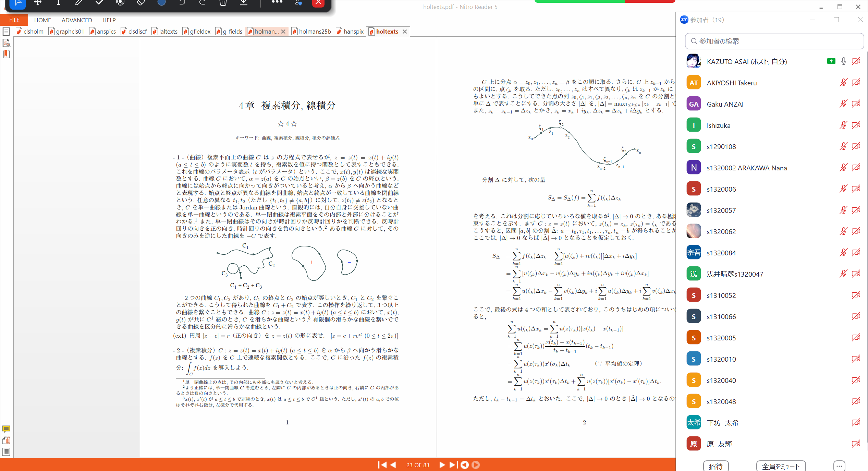Image resolution: width=868 pixels, height=471 pixels.
Task: Open the participants panel More menu
Action: pyautogui.click(x=839, y=466)
